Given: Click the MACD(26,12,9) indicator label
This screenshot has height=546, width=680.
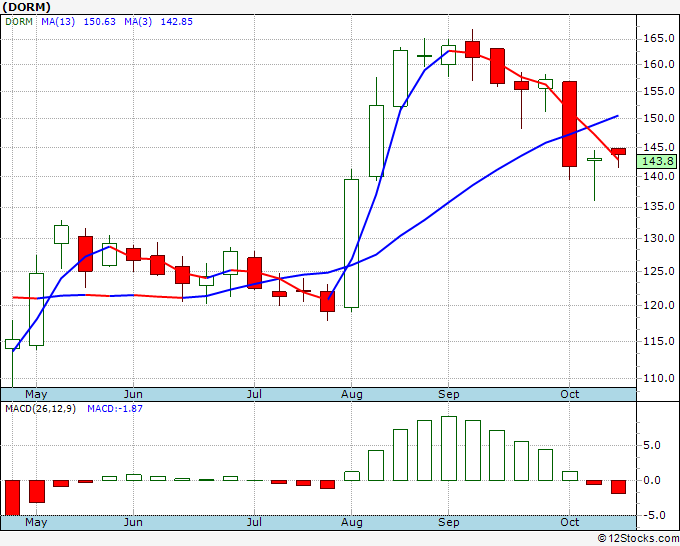Looking at the screenshot, I should pos(40,409).
